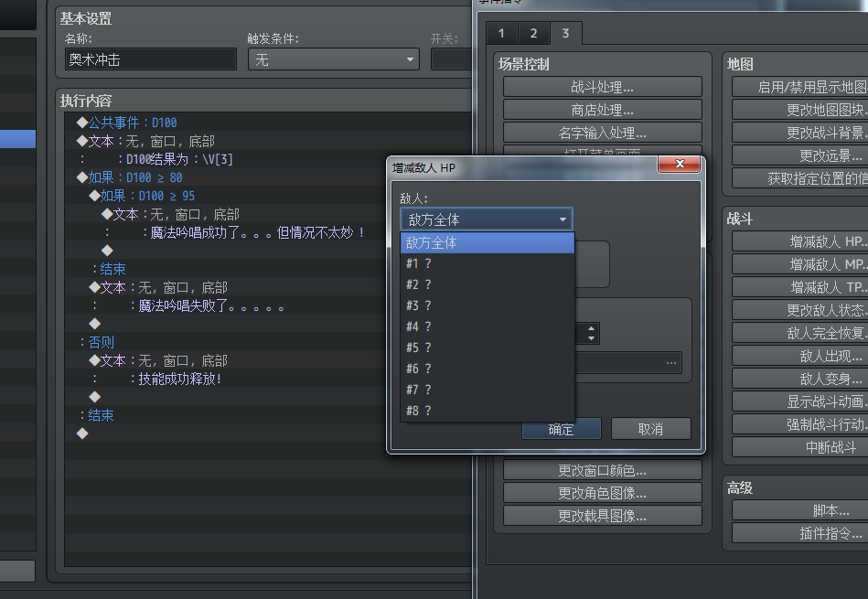Open the 更改敌人状态 command
Viewport: 868px width, 599px height.
tap(800, 310)
